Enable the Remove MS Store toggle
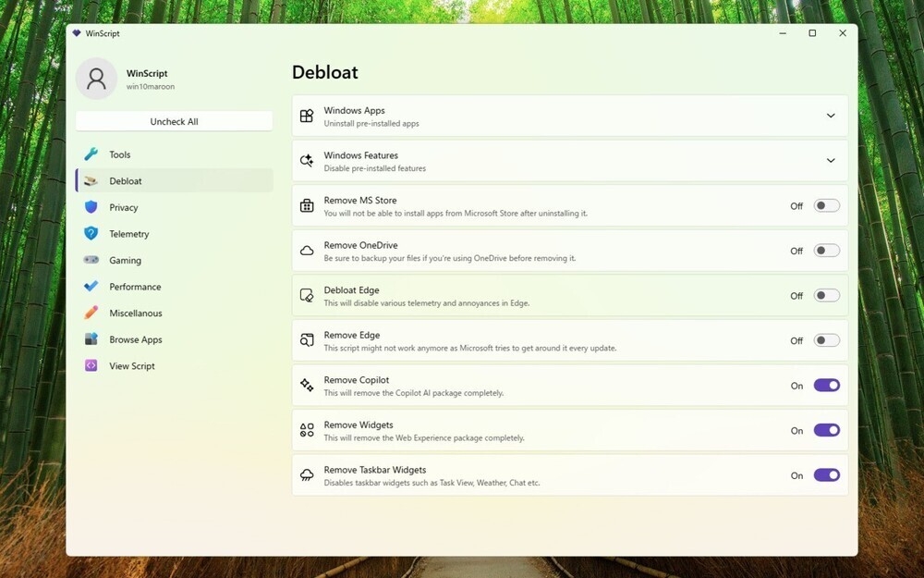 [826, 206]
